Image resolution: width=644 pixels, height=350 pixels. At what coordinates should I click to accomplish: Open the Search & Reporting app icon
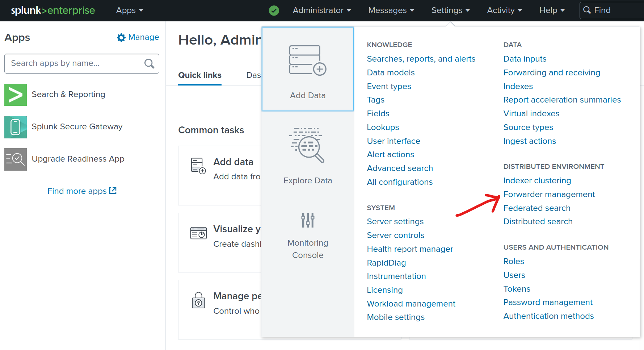[16, 95]
